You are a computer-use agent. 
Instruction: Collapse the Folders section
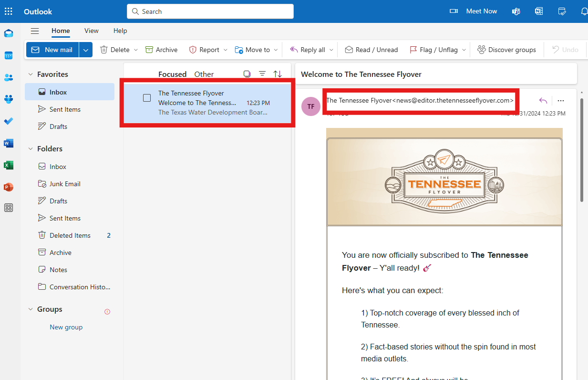coord(31,149)
